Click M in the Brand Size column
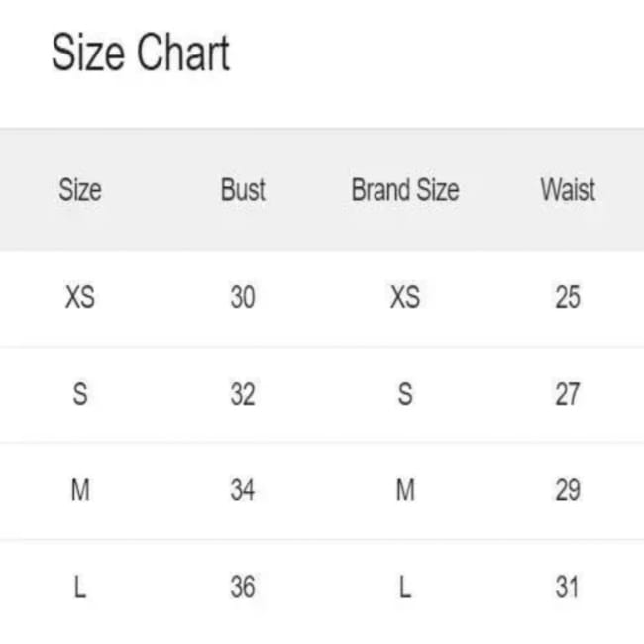 (405, 490)
